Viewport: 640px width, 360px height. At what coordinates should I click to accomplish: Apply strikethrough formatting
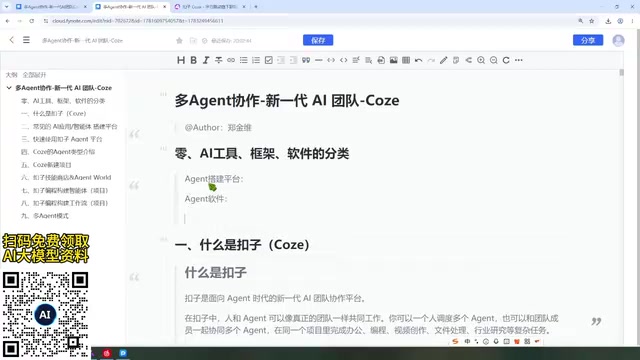pyautogui.click(x=219, y=60)
